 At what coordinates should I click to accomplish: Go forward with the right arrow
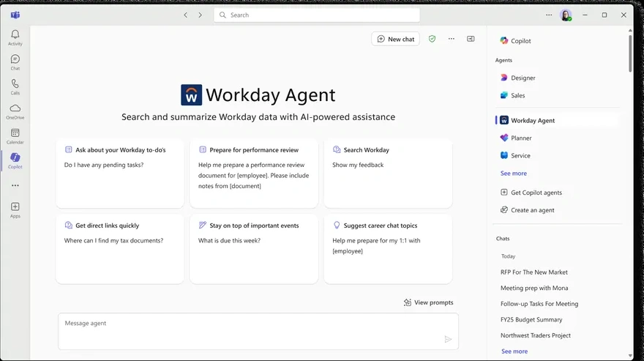200,15
